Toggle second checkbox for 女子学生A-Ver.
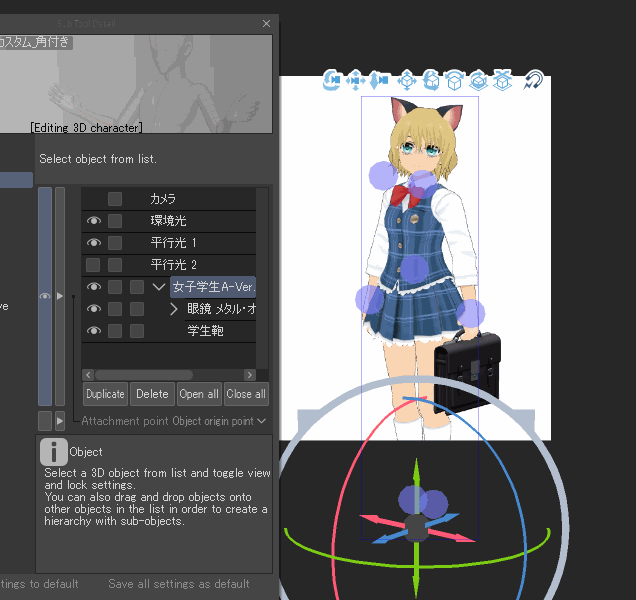Viewport: 636px width, 600px height. pos(137,286)
